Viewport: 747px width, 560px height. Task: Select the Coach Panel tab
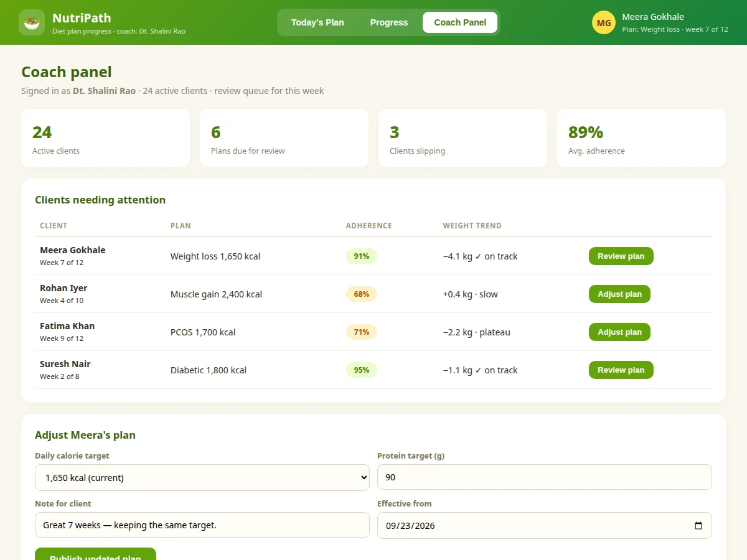pyautogui.click(x=460, y=22)
